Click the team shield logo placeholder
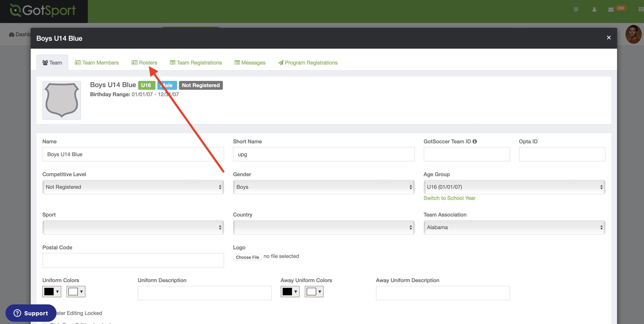Screen dimensions: 644x324 [x=61, y=100]
